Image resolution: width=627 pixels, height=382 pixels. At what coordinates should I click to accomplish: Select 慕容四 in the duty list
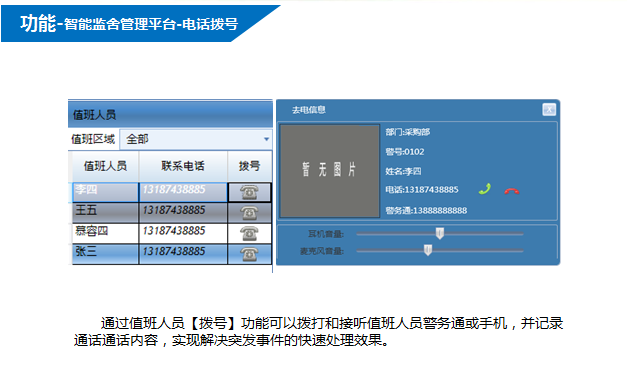[x=105, y=233]
